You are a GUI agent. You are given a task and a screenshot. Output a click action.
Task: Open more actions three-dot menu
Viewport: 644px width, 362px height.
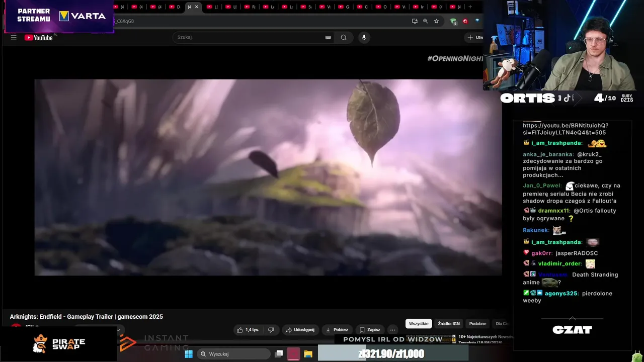pos(392,330)
